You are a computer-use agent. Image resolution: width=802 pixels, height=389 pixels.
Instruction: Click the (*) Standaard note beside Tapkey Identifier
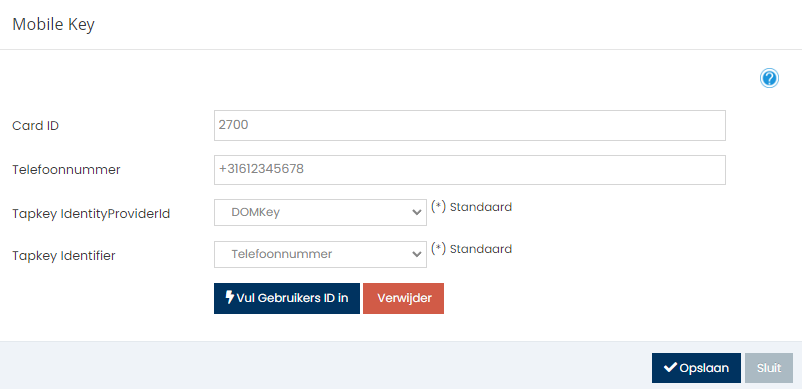[x=471, y=249]
